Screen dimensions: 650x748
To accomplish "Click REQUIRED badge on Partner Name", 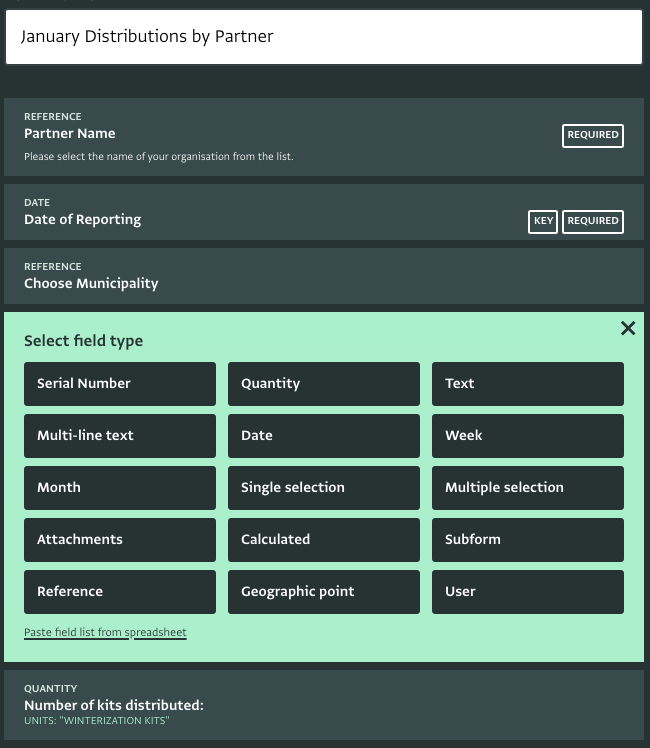I will 593,135.
